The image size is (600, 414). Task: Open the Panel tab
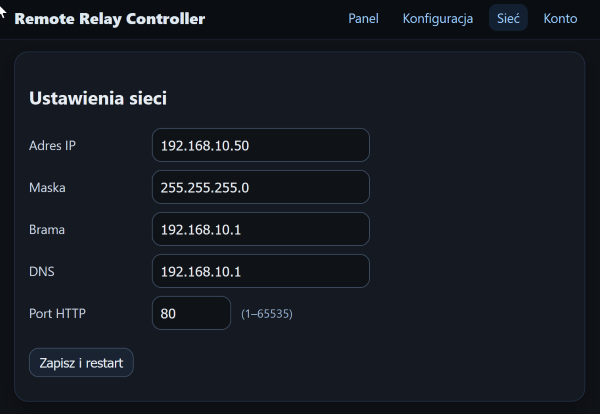tap(363, 19)
